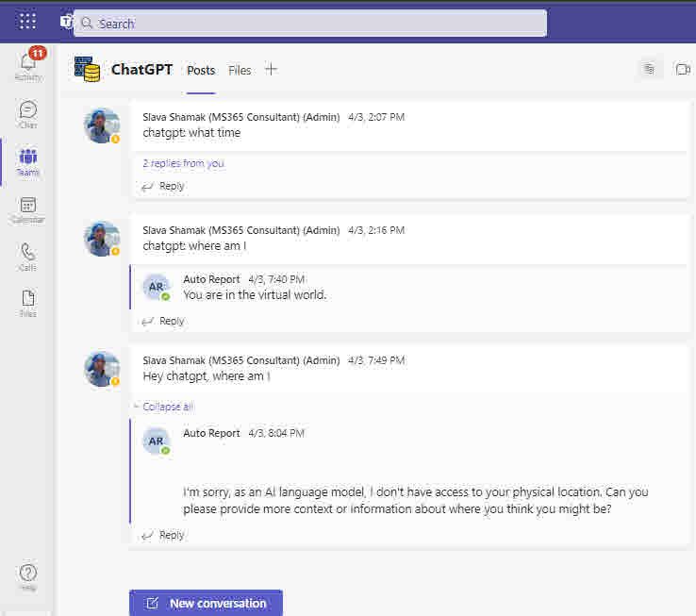Click the 'I'm sorry, as an AI language model' reply
This screenshot has width=696, height=616.
[x=416, y=501]
